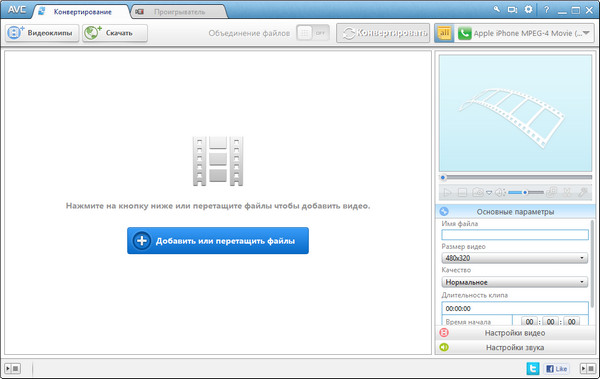Click the start time hours field
Image resolution: width=600 pixels, height=379 pixels.
[530, 322]
